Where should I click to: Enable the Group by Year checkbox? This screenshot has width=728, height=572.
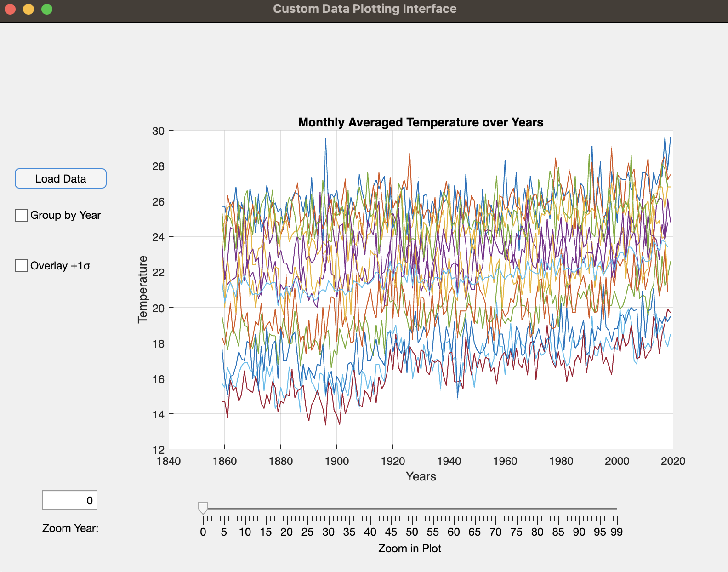tap(21, 215)
